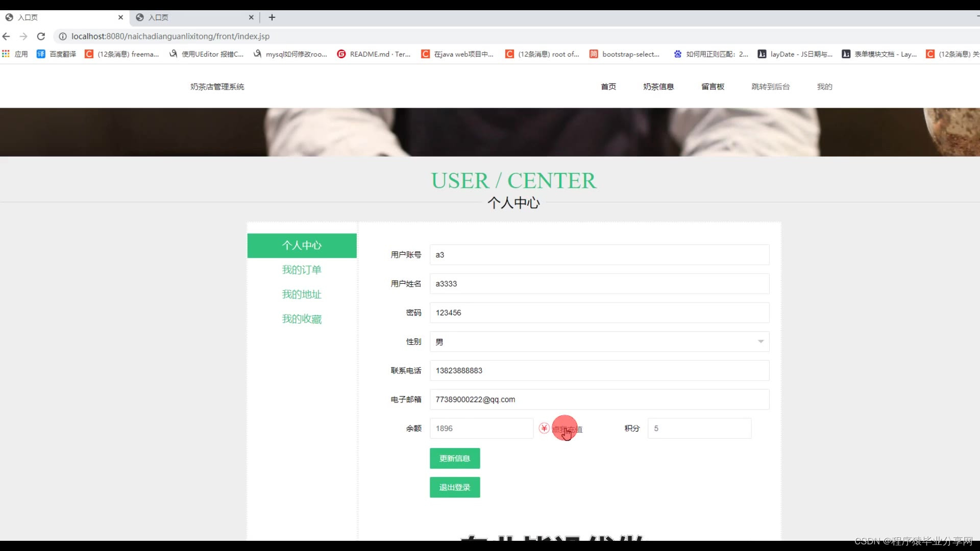Expand the 性别 gender dropdown
The image size is (980, 551).
pyautogui.click(x=599, y=341)
